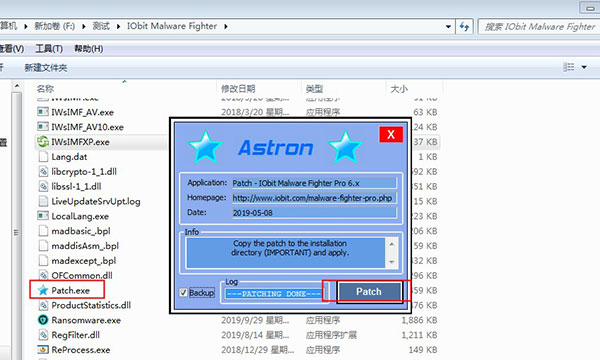
Task: Click the RegFilter.dll file icon
Action: 43,335
